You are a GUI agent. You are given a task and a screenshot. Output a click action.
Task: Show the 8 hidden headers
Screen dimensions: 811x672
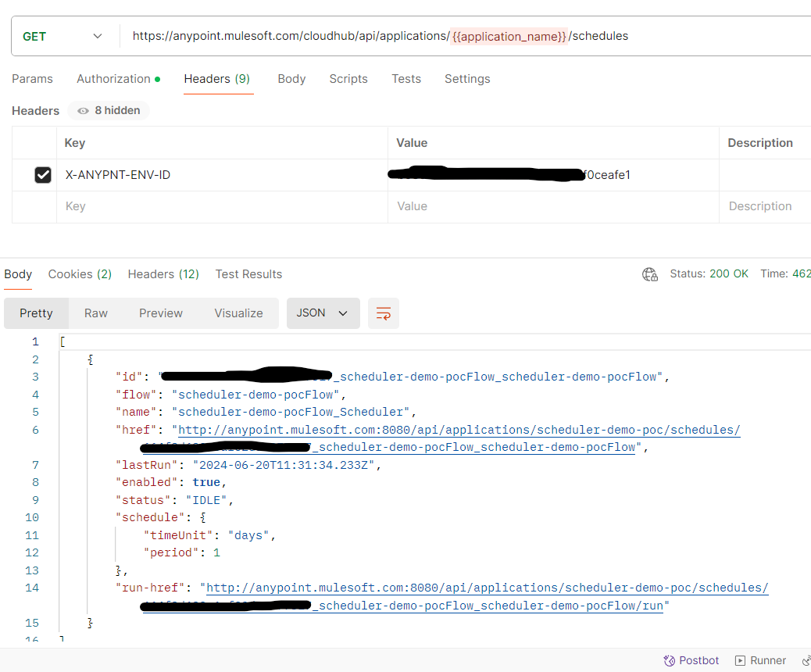point(108,110)
